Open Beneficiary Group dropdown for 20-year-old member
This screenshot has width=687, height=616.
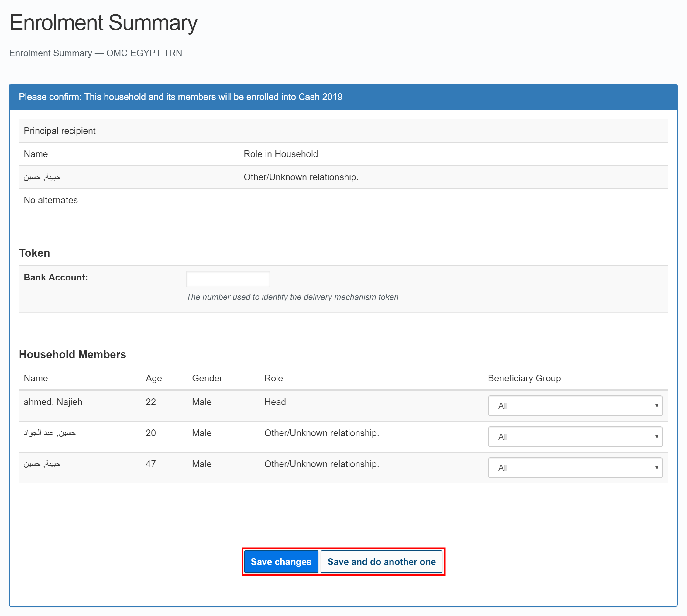[574, 437]
